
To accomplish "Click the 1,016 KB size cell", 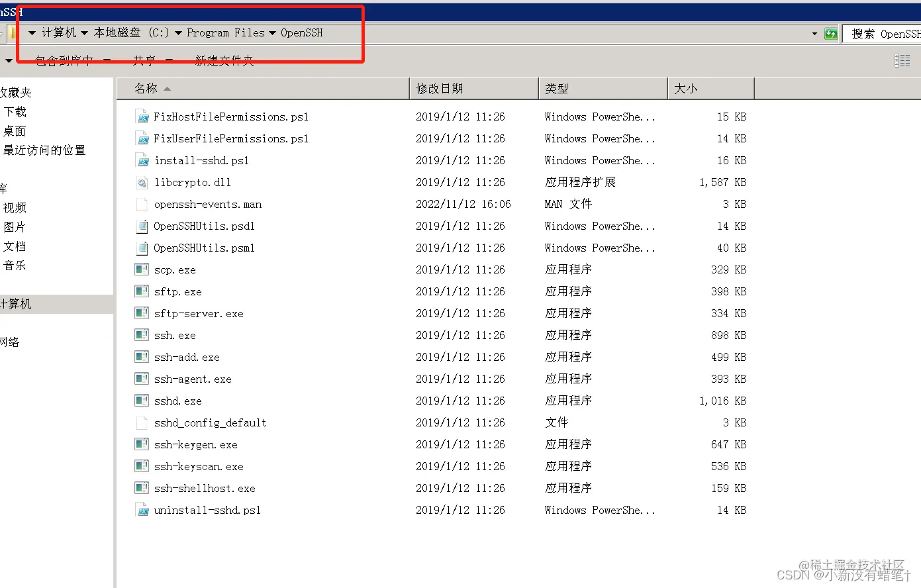I will [722, 401].
